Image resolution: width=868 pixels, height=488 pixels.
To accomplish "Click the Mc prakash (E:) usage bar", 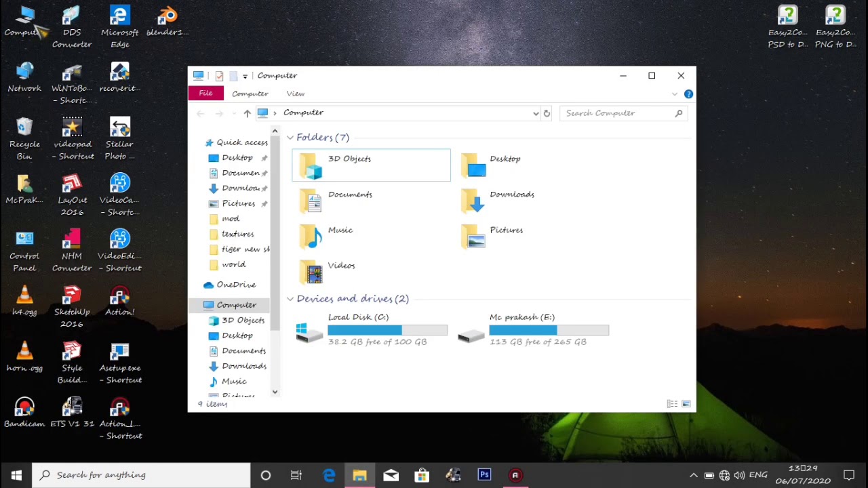I will [x=549, y=330].
